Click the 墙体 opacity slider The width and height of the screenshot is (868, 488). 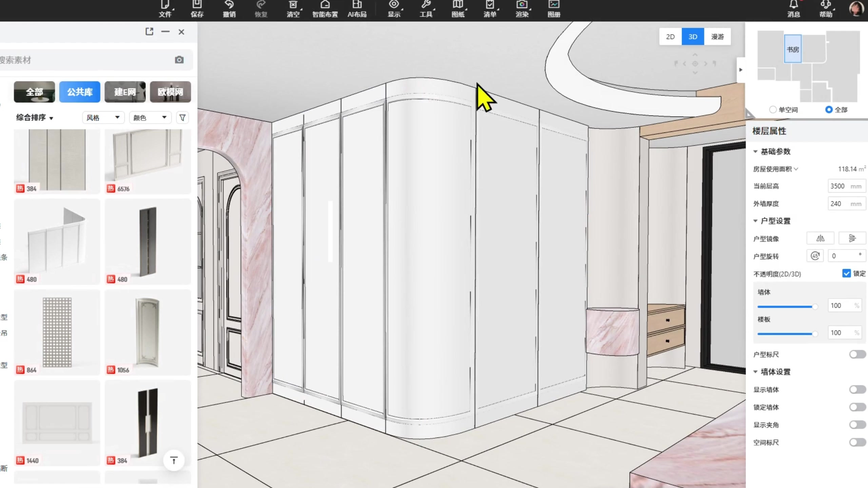786,306
